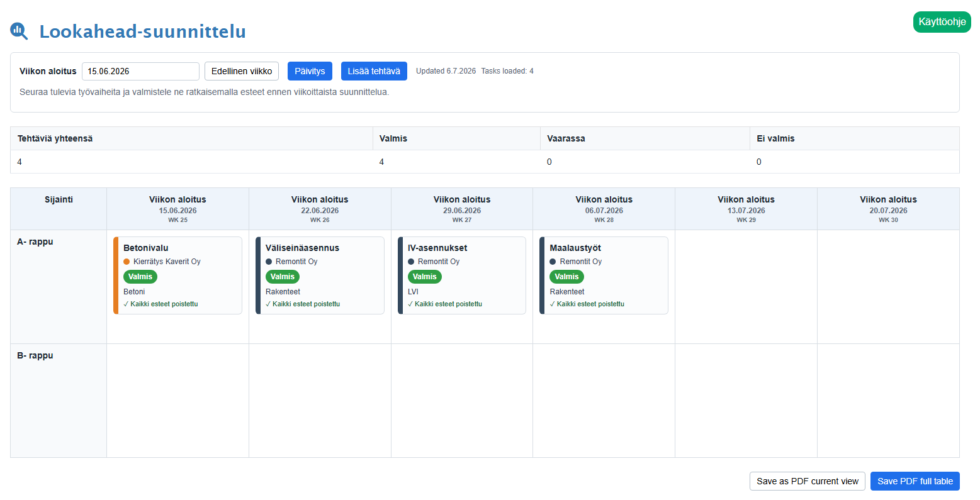Click the Valmis badge on Betonivalu card

click(140, 277)
